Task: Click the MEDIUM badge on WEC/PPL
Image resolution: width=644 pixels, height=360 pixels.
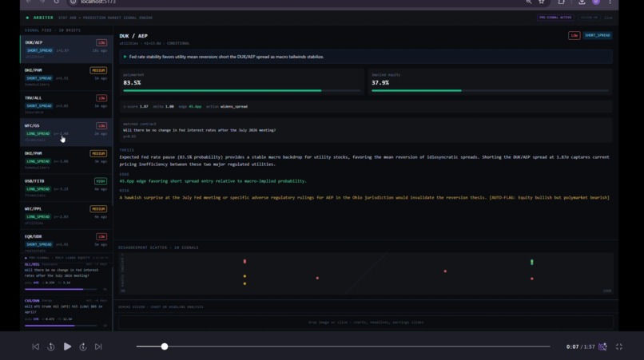Action: point(98,209)
